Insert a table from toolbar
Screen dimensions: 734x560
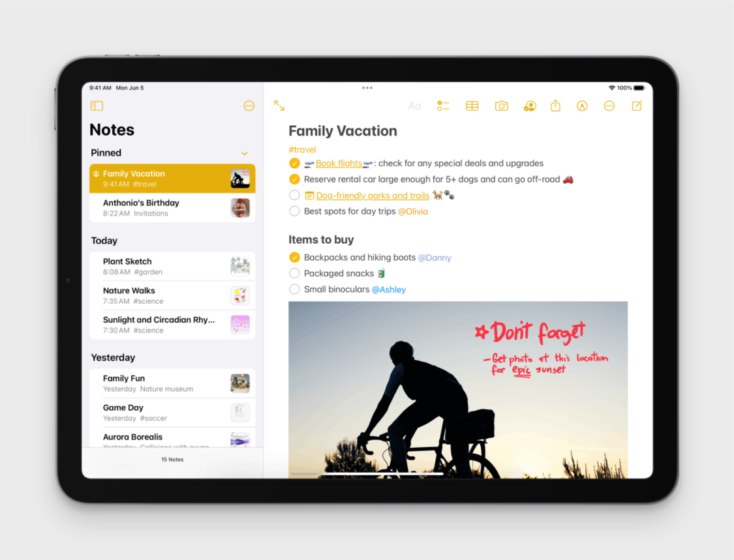(x=472, y=106)
